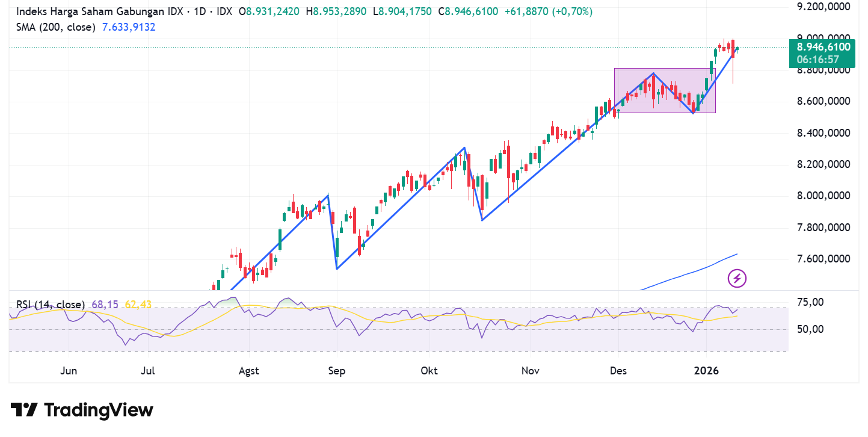Screen dimensions: 868x437
Task: Select the purple rectangle drawing on chart
Action: [x=665, y=90]
